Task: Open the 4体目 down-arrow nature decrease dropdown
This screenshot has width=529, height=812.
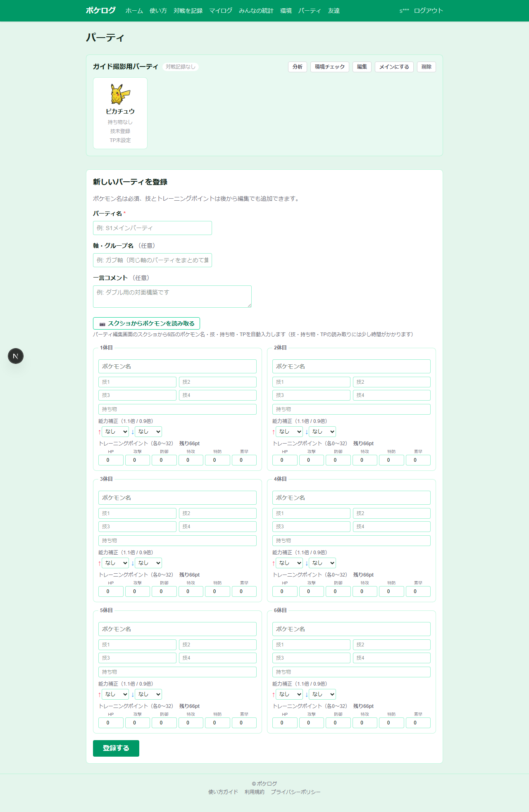Action: pyautogui.click(x=322, y=563)
